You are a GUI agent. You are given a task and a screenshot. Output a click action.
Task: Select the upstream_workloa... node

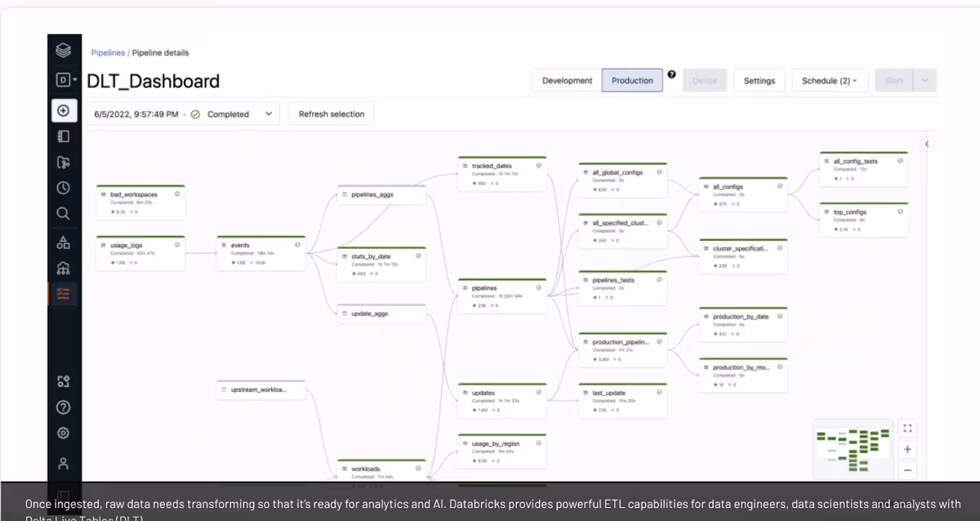pos(261,390)
